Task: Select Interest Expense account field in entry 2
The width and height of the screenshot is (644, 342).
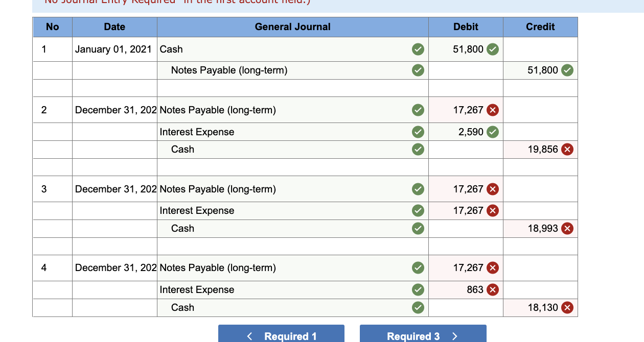Action: pyautogui.click(x=293, y=132)
